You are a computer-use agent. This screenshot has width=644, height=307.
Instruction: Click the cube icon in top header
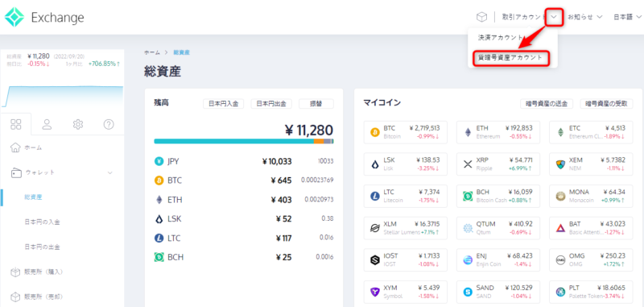(481, 17)
